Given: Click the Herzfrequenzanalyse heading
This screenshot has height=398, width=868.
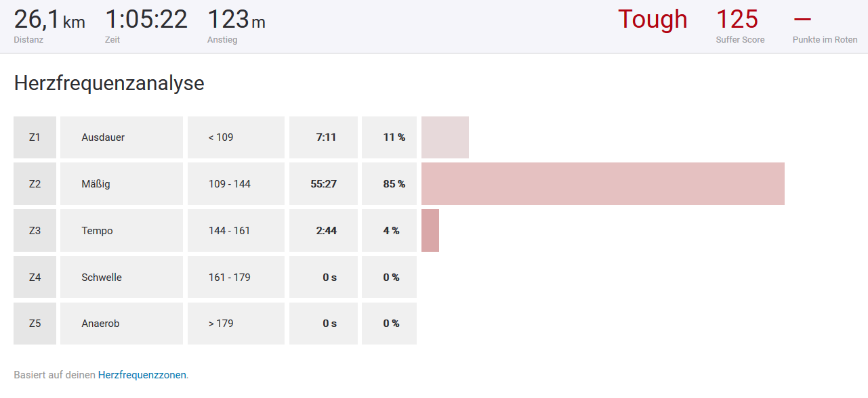Looking at the screenshot, I should point(109,83).
